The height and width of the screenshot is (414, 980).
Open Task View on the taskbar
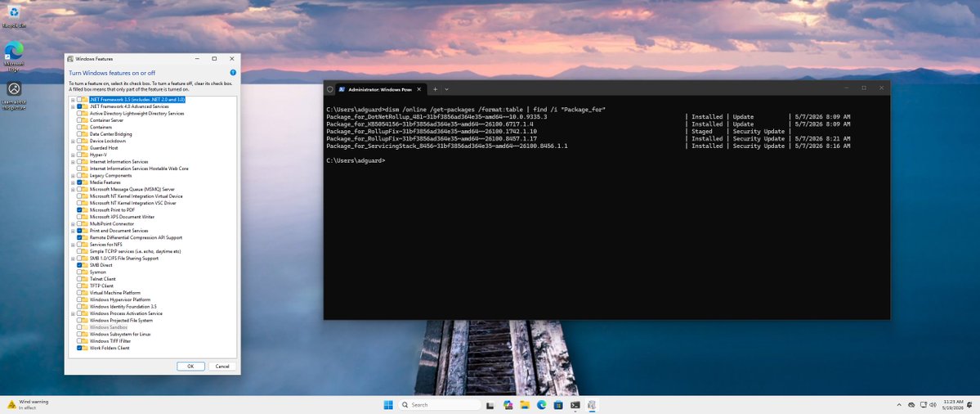pyautogui.click(x=490, y=405)
